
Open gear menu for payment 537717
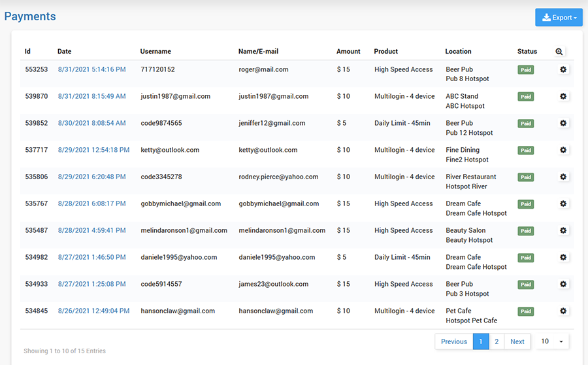click(563, 150)
